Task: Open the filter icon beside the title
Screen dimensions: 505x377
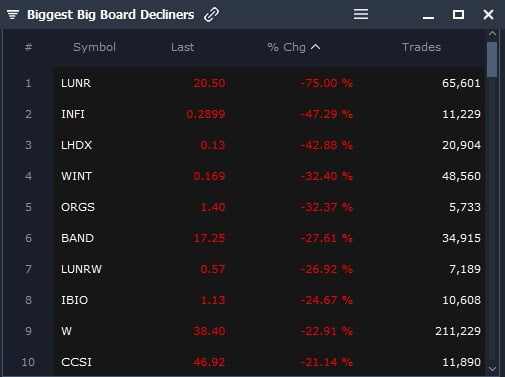Action: click(13, 15)
